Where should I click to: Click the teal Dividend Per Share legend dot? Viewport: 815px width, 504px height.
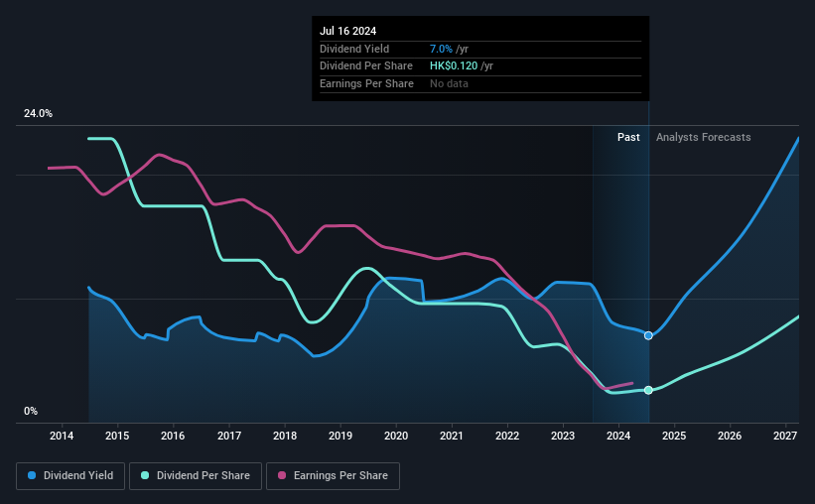(x=145, y=475)
